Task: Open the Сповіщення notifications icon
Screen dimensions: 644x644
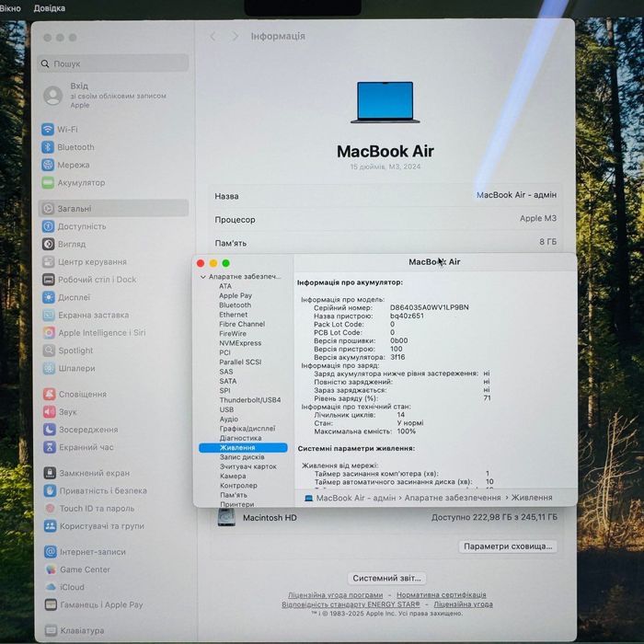Action: coord(50,394)
